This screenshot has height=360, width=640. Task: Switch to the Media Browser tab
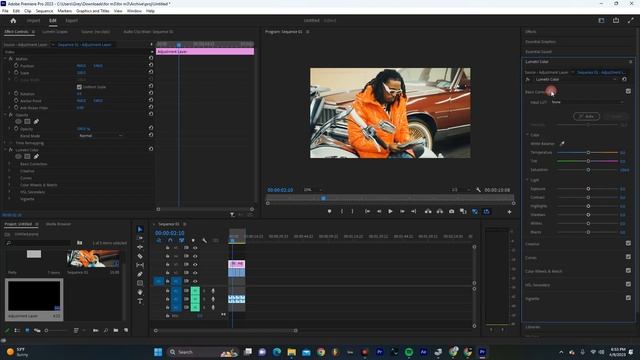[x=58, y=224]
